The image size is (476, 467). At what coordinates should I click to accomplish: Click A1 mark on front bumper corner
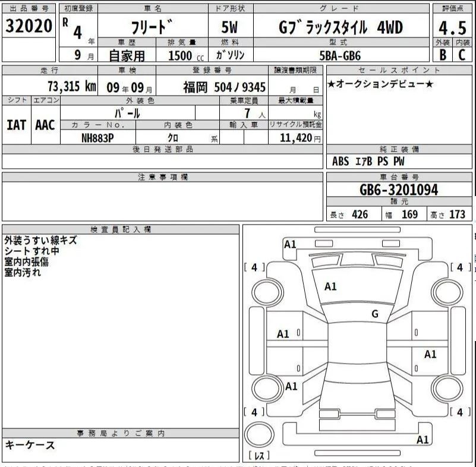point(289,244)
